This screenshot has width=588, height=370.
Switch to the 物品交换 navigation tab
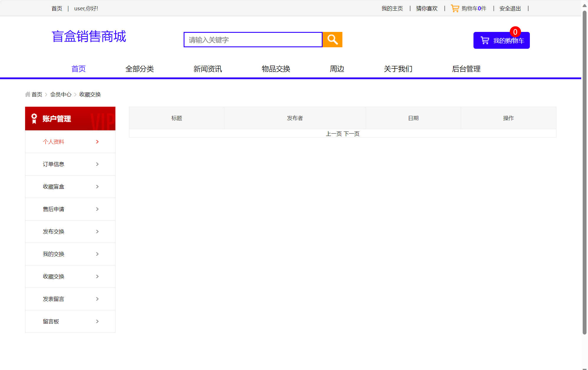coord(275,69)
